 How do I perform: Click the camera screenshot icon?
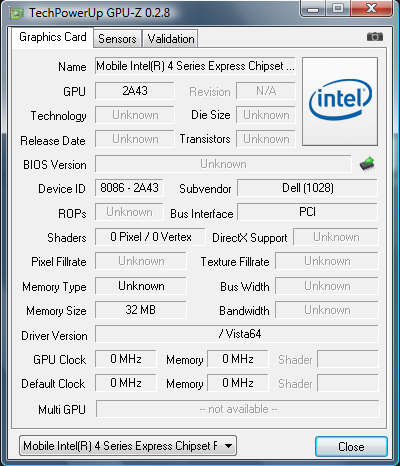[375, 36]
